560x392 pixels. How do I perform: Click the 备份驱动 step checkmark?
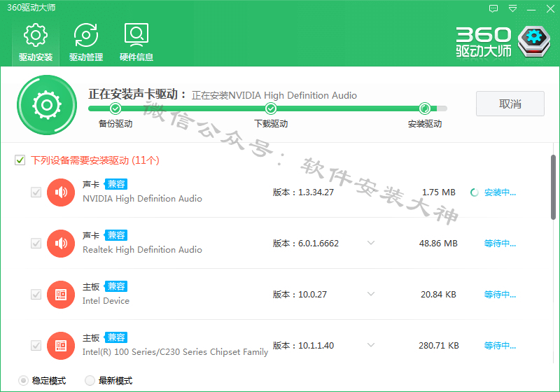click(115, 108)
